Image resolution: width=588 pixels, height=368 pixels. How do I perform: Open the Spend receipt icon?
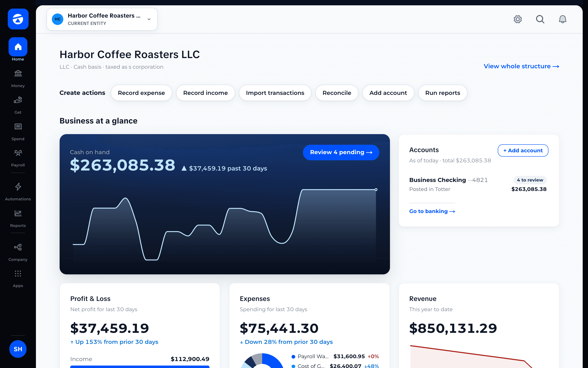[18, 127]
